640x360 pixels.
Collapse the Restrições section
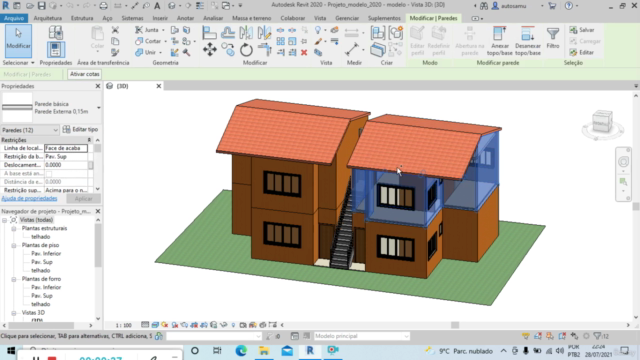tap(89, 140)
